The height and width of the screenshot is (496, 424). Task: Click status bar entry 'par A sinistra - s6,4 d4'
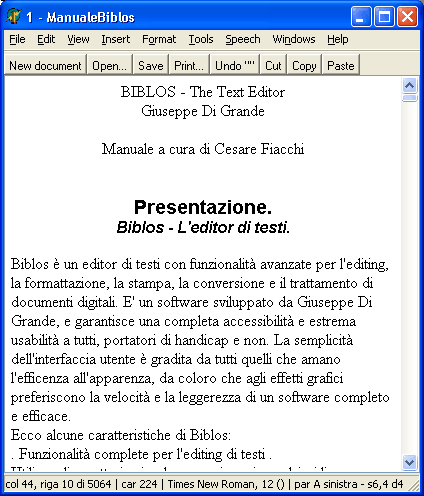[349, 484]
